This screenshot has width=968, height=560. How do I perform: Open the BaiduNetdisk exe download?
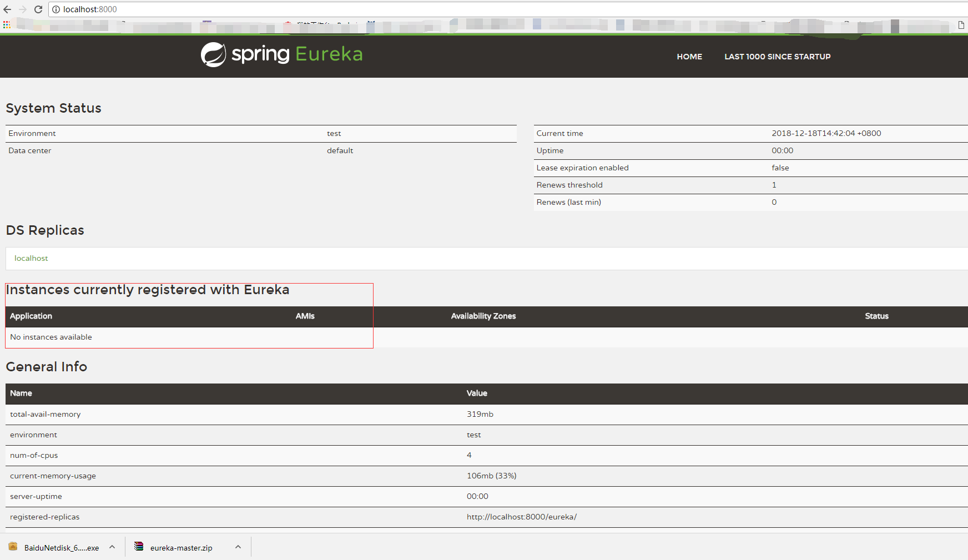pyautogui.click(x=62, y=548)
